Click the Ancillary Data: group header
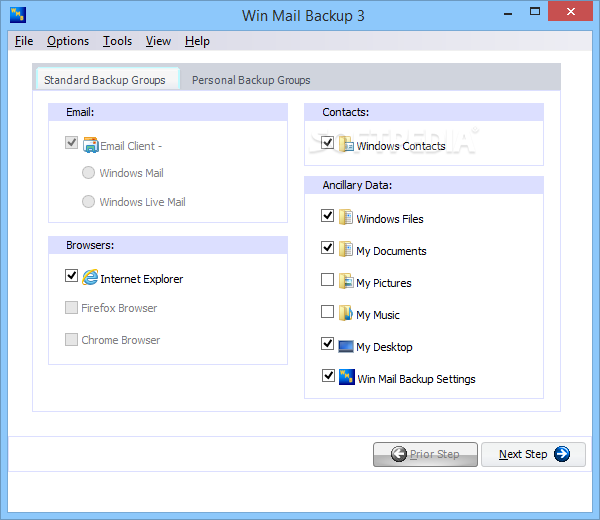Viewport: 600px width, 520px height. pos(424,185)
